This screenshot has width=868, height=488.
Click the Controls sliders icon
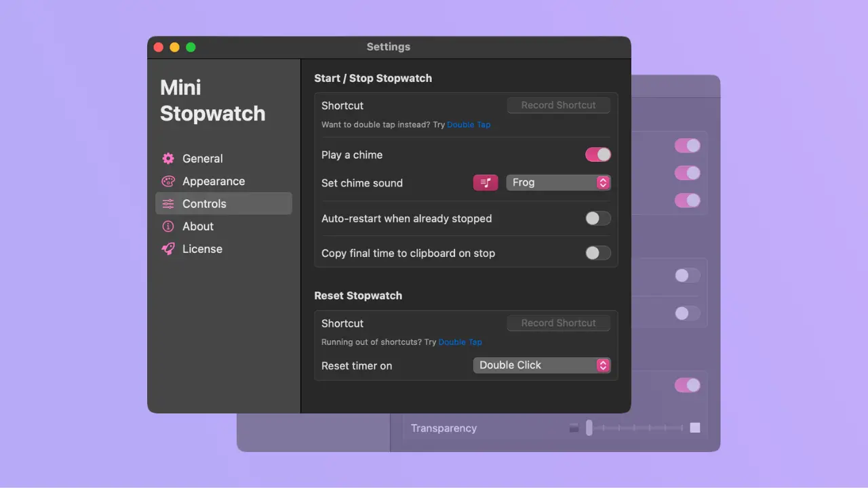[168, 203]
